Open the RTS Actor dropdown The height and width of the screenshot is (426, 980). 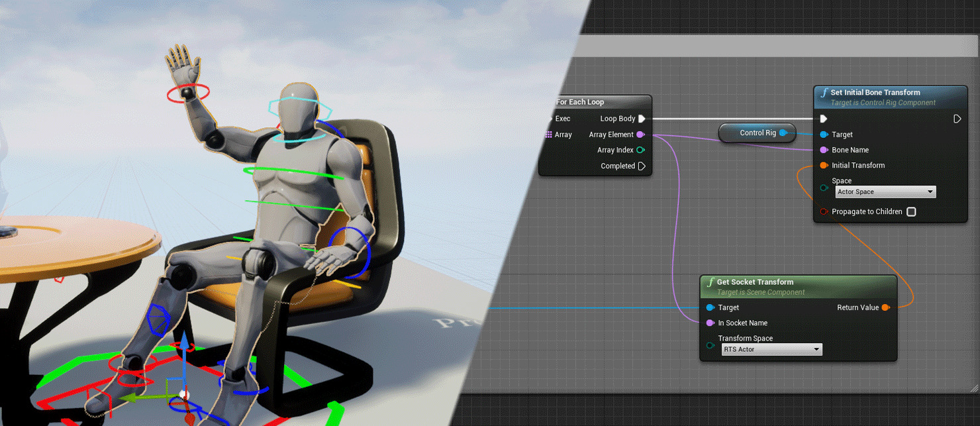pyautogui.click(x=771, y=349)
